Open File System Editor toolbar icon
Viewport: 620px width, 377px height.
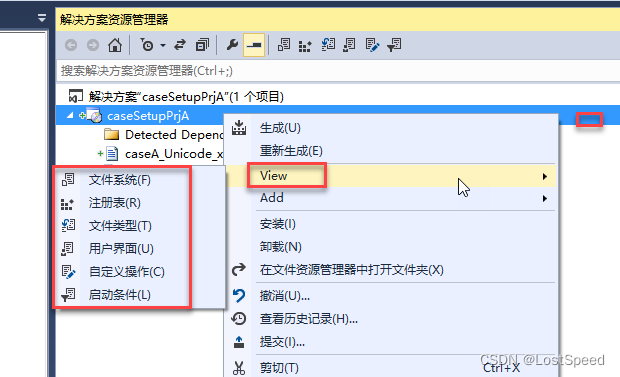pyautogui.click(x=284, y=45)
